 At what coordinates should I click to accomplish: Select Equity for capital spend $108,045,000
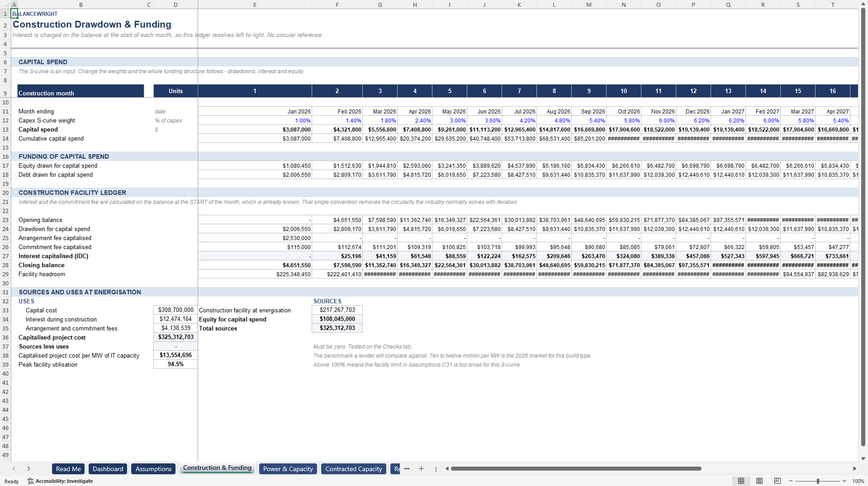click(x=337, y=319)
